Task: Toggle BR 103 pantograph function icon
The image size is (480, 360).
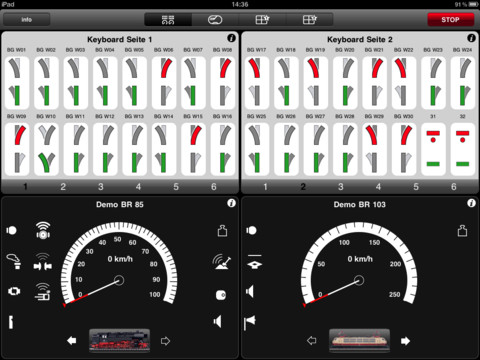Action: 254,262
